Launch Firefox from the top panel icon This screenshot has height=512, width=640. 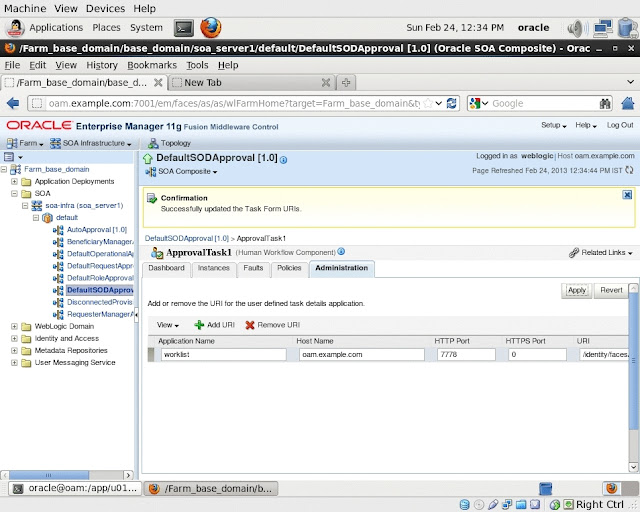pos(211,28)
